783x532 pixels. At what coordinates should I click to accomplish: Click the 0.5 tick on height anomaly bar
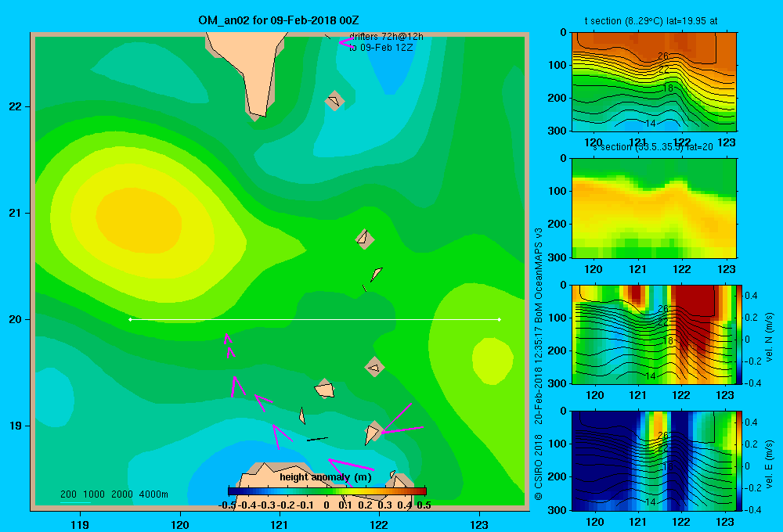(424, 505)
